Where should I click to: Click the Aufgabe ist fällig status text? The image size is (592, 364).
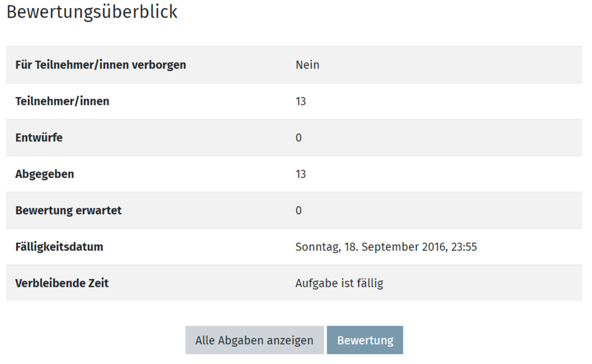click(x=339, y=283)
